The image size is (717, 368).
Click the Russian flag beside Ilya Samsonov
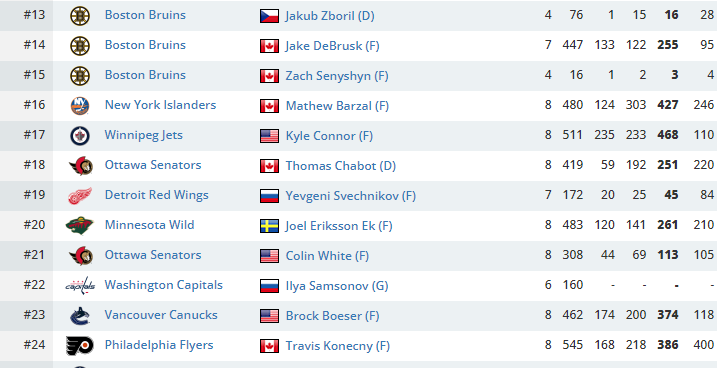(x=269, y=286)
